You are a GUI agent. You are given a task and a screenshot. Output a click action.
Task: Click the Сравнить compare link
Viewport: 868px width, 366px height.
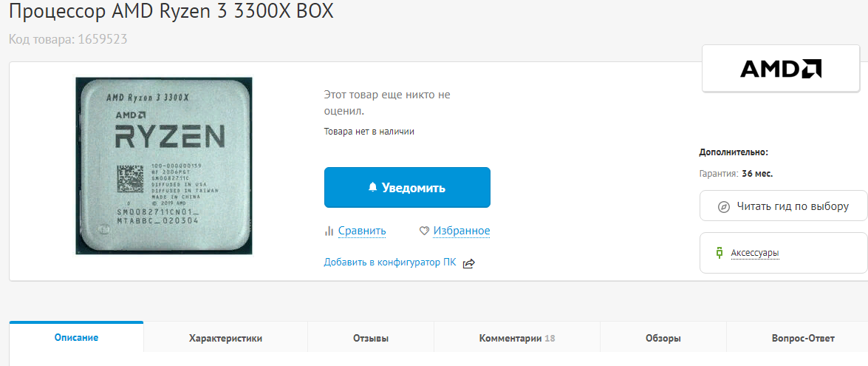tap(362, 231)
